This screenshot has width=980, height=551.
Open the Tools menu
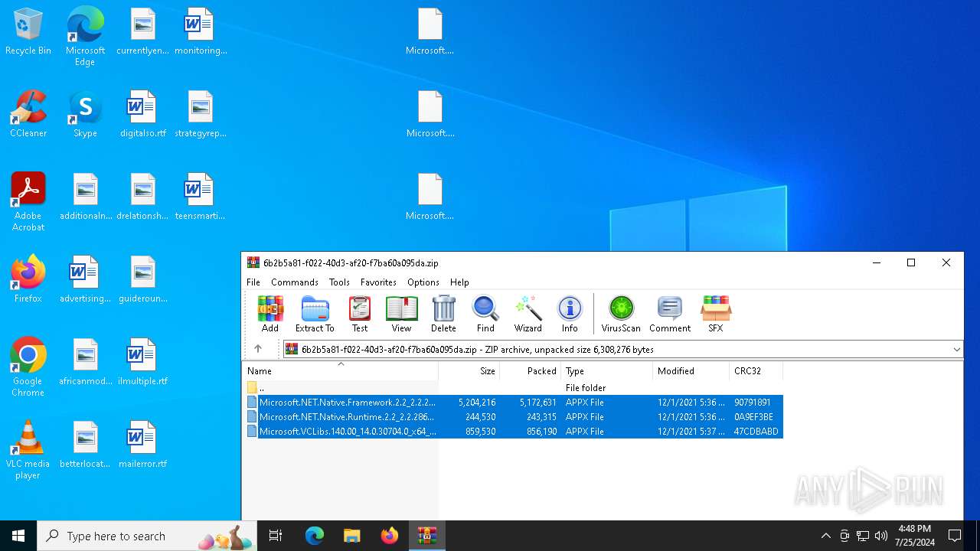coord(339,282)
